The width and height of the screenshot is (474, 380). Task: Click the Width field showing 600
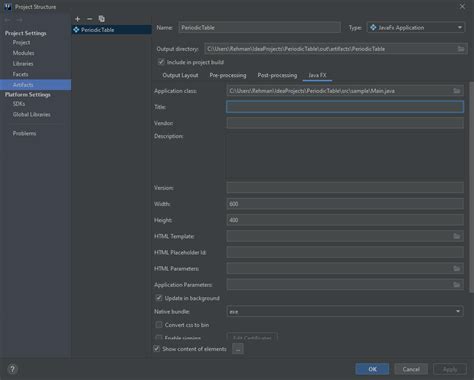345,204
